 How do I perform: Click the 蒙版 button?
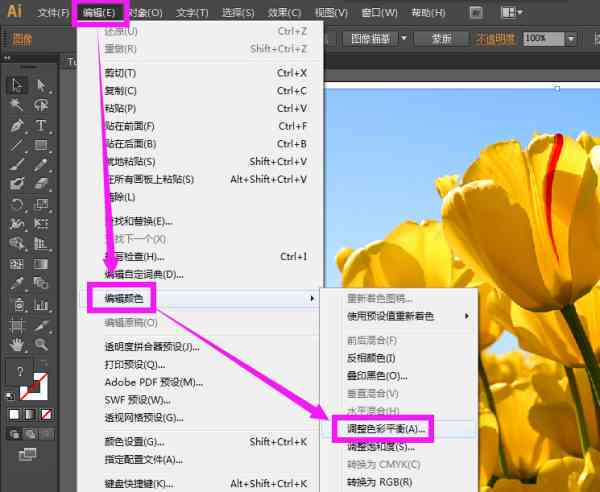(442, 39)
